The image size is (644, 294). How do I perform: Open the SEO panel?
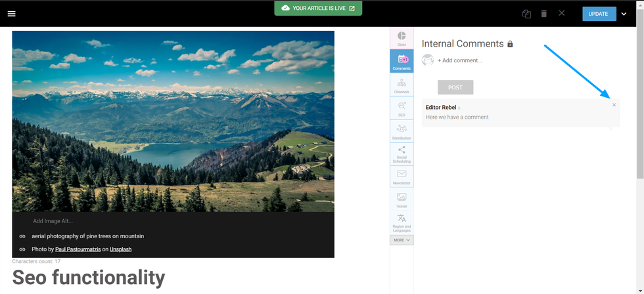point(402,108)
